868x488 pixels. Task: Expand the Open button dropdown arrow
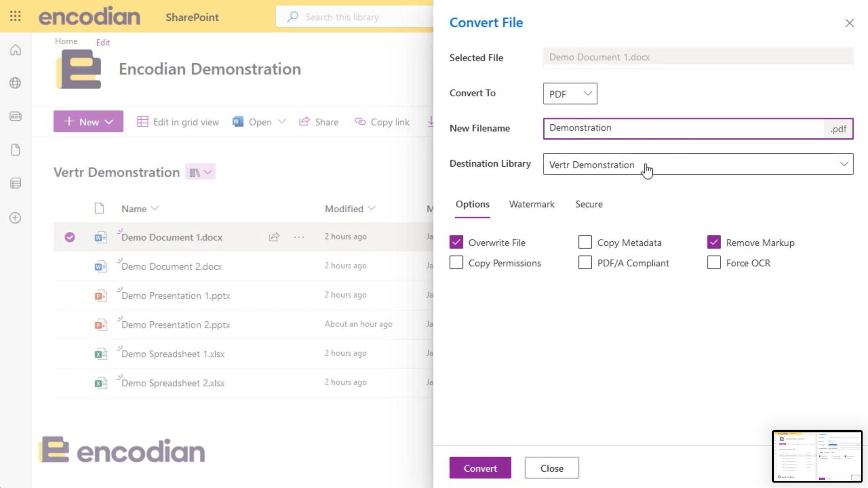pyautogui.click(x=282, y=122)
